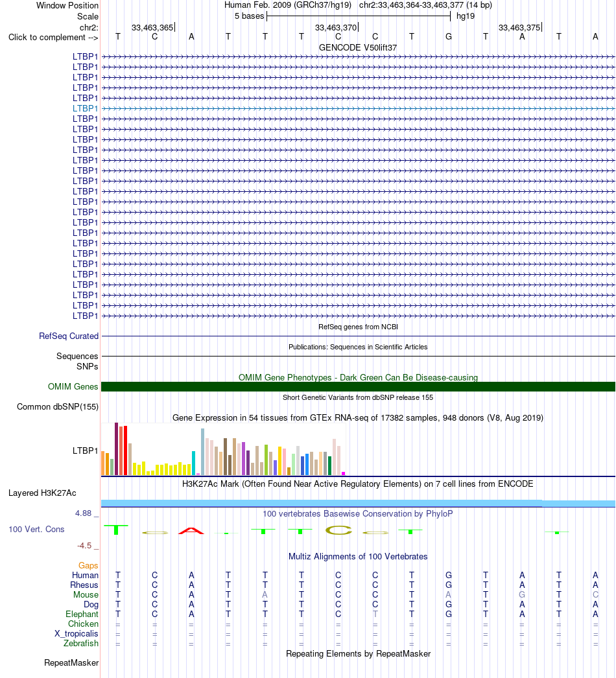Click the grey C at the Mouse row's end
Image resolution: width=616 pixels, height=678 pixels.
pyautogui.click(x=596, y=594)
